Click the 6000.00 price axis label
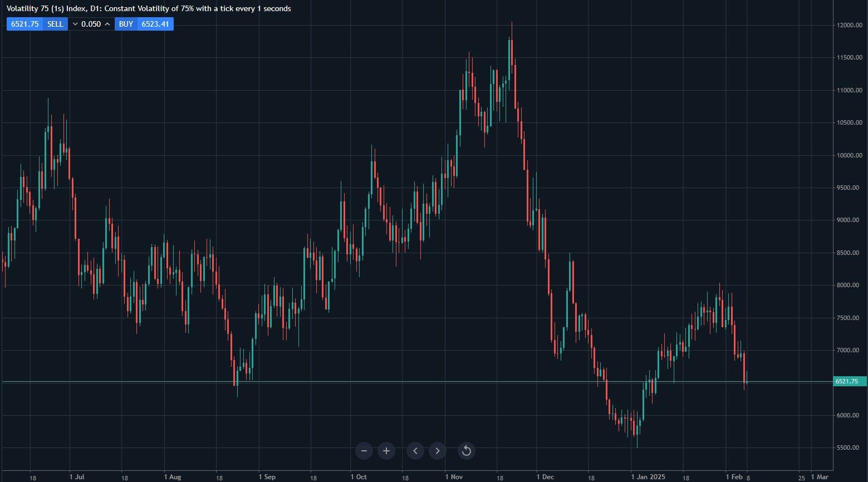 pos(849,415)
